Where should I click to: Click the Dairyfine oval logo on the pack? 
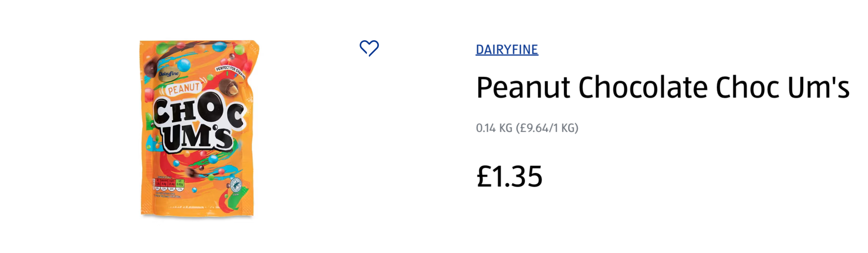pos(169,74)
